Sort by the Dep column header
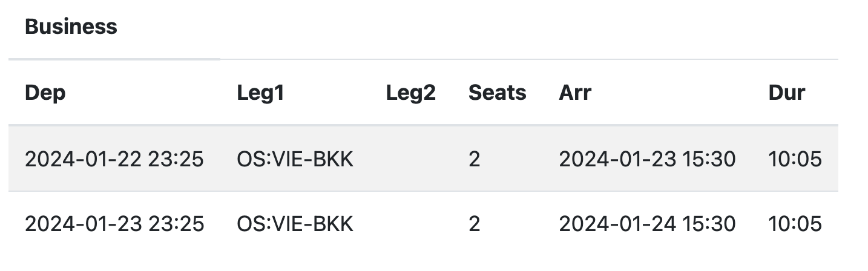This screenshot has width=868, height=271. [45, 93]
